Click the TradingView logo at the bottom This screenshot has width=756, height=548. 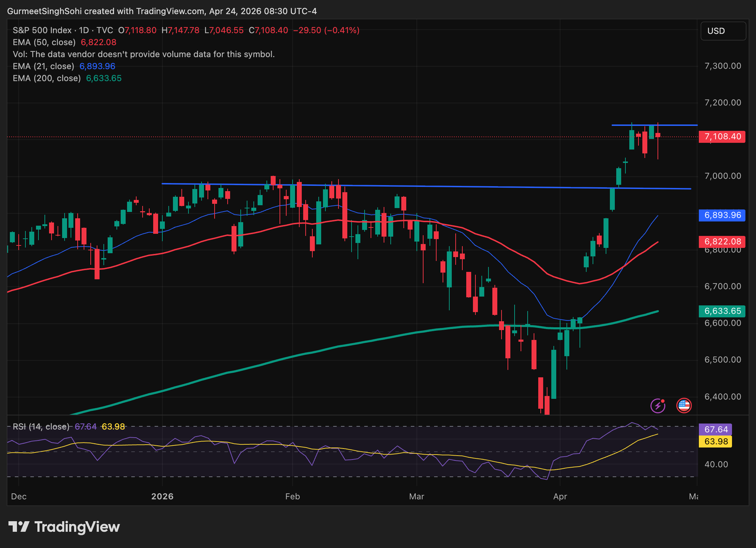coord(64,527)
